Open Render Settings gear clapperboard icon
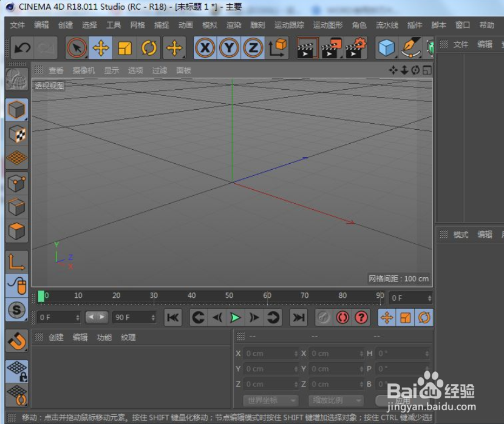 [355, 48]
